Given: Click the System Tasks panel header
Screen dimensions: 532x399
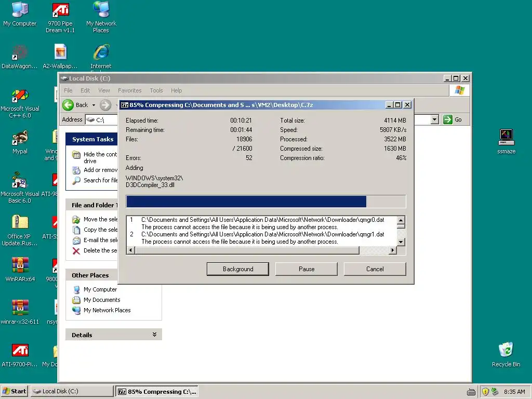Looking at the screenshot, I should point(91,139).
